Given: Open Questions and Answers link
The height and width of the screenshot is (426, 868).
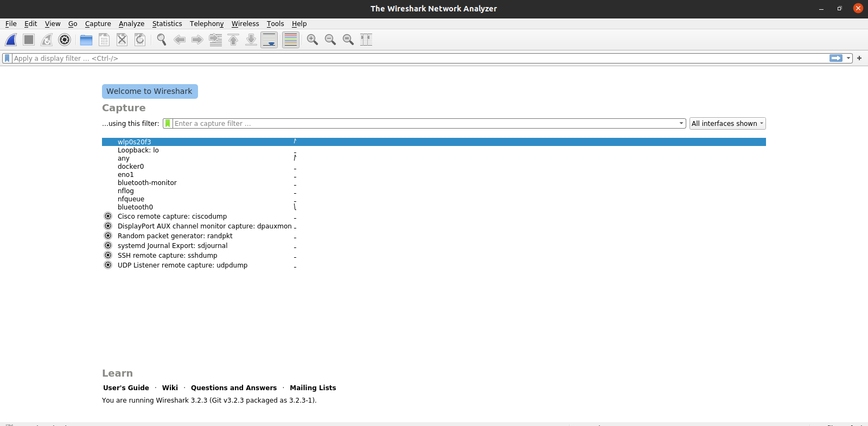Looking at the screenshot, I should 234,387.
